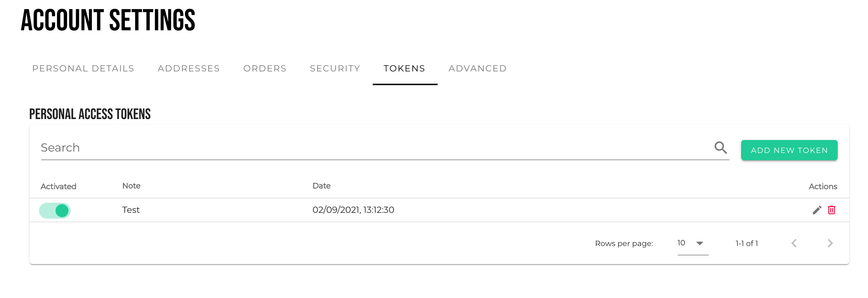868x298 pixels.
Task: Open the Addresses tab
Action: [x=189, y=69]
